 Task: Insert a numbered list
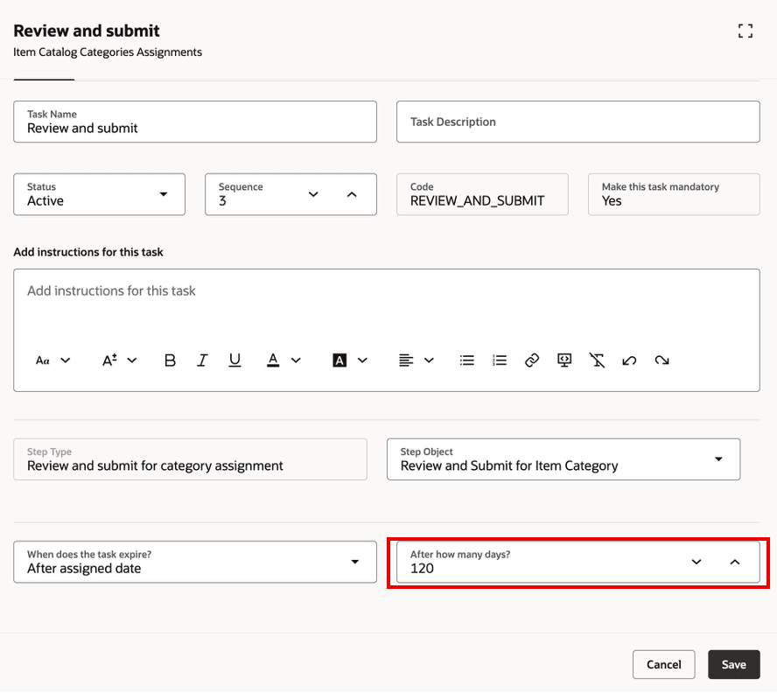point(500,360)
